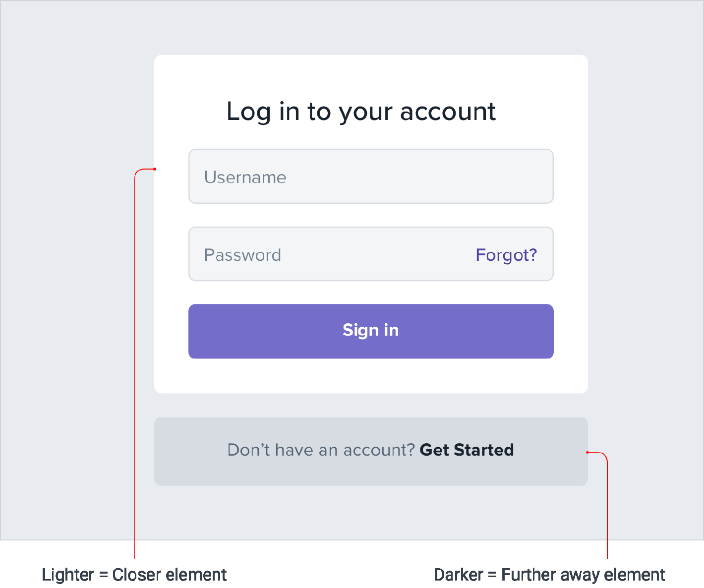Click the red dot on the gray signup panel
This screenshot has width=704, height=588.
[587, 452]
